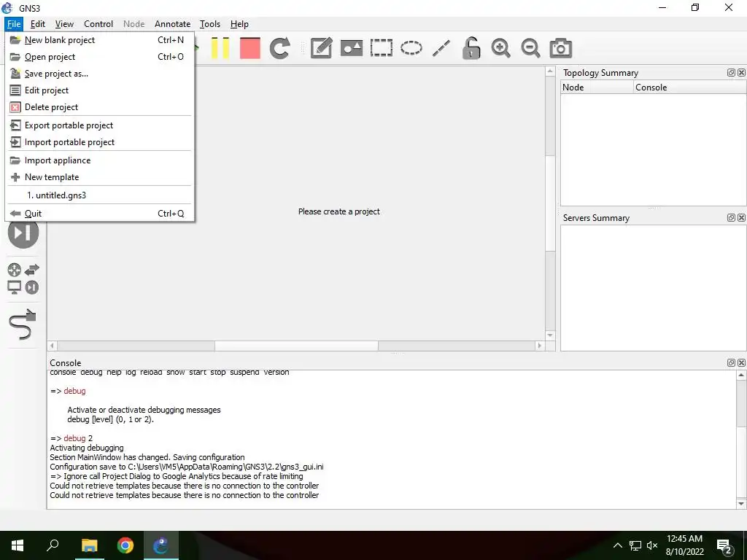747x560 pixels.
Task: Open recent file 1. untitled.gns3
Action: (x=99, y=195)
